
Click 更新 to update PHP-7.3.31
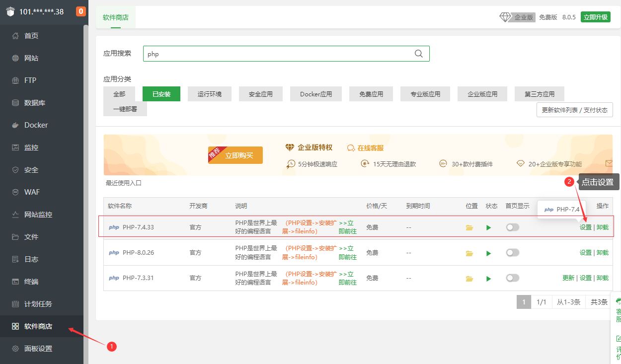pos(568,278)
